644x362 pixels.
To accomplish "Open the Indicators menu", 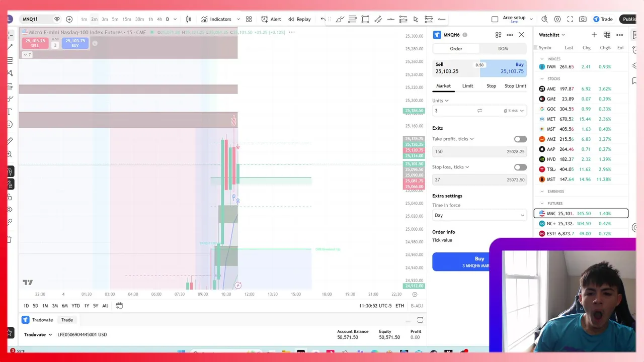I will (x=216, y=19).
